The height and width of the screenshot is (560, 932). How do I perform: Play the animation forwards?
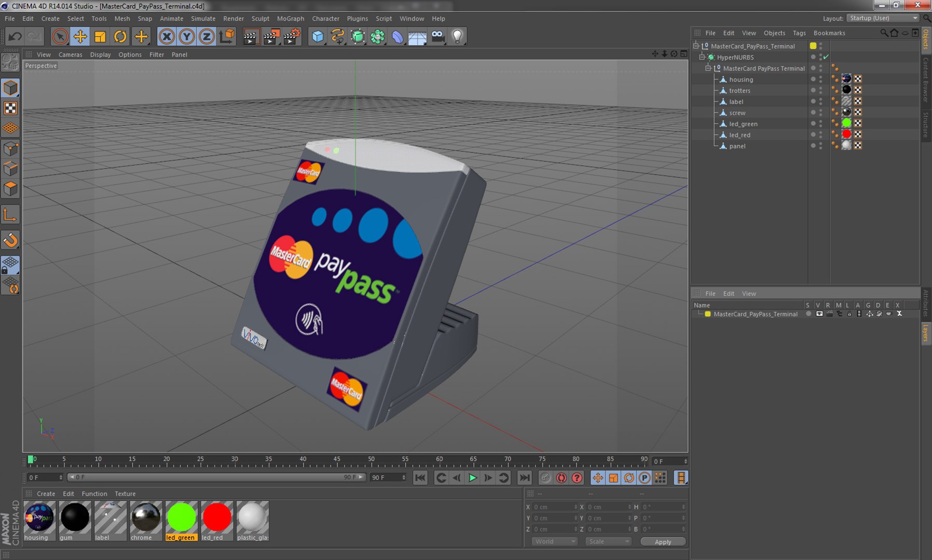473,478
